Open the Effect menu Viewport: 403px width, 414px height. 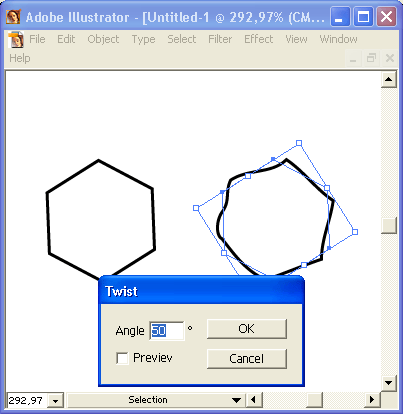(259, 39)
